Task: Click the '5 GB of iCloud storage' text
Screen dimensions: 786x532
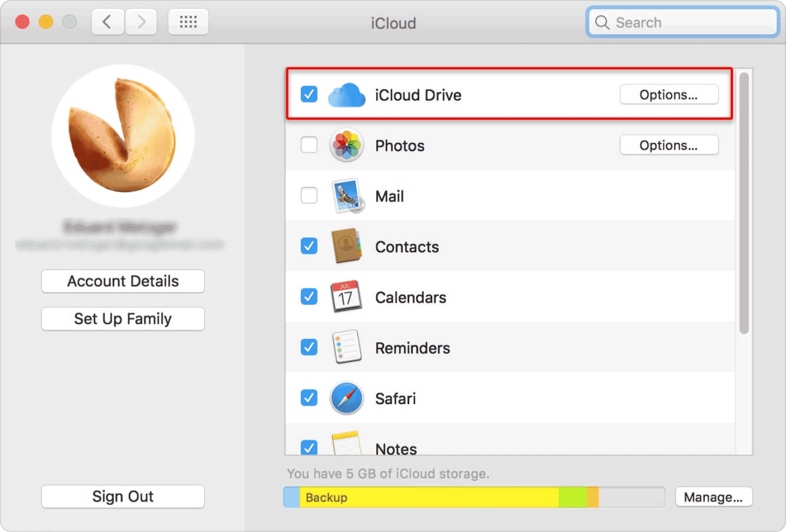Action: point(417,474)
